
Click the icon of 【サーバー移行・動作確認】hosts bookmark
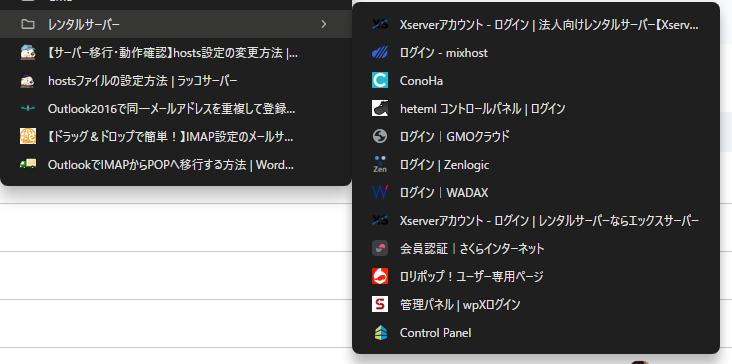tap(28, 53)
